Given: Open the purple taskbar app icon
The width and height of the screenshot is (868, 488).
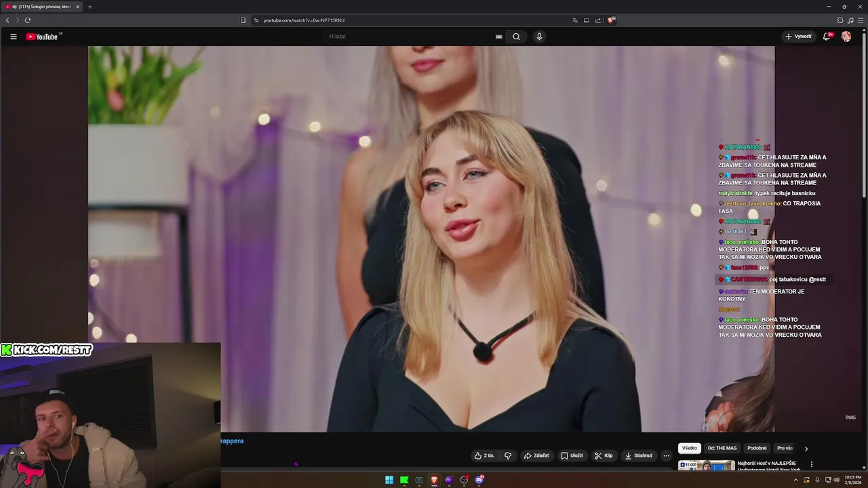Looking at the screenshot, I should click(448, 480).
